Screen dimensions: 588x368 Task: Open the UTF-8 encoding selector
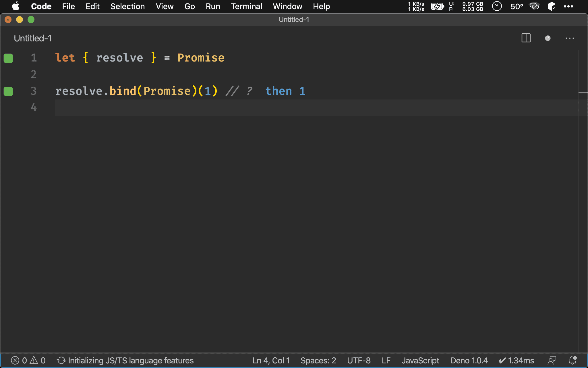point(359,361)
